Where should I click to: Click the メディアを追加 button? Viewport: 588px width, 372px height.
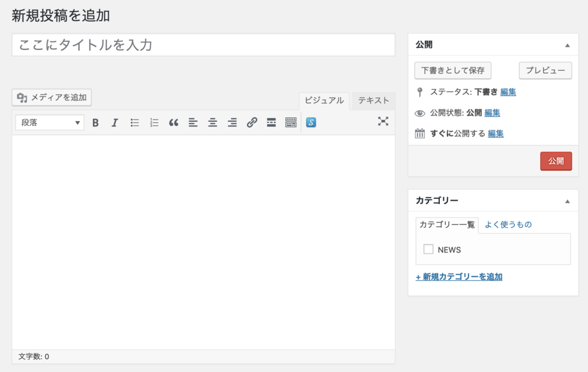tap(52, 97)
